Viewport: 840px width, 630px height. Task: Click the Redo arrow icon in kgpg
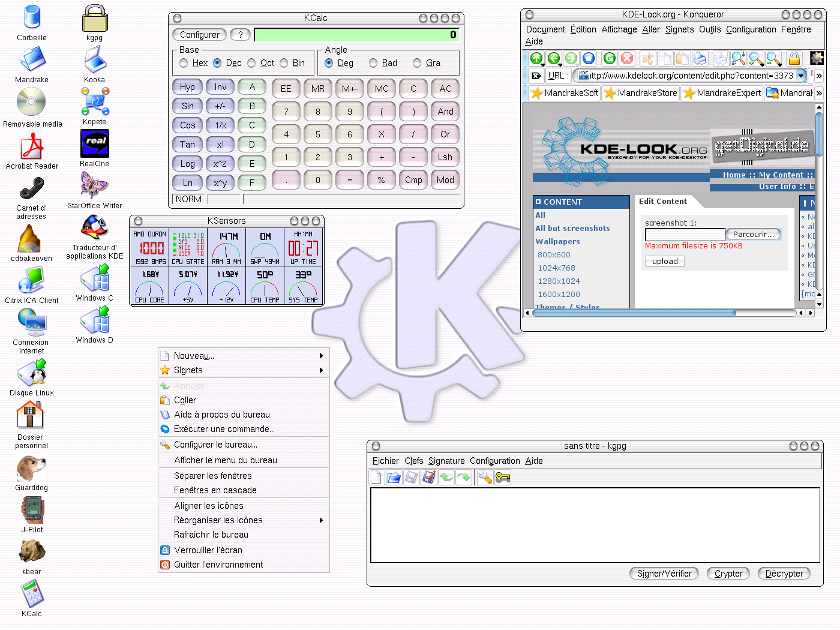[463, 478]
